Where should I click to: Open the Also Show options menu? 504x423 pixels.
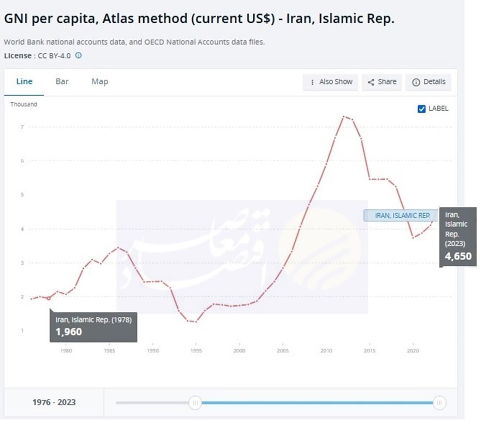331,82
